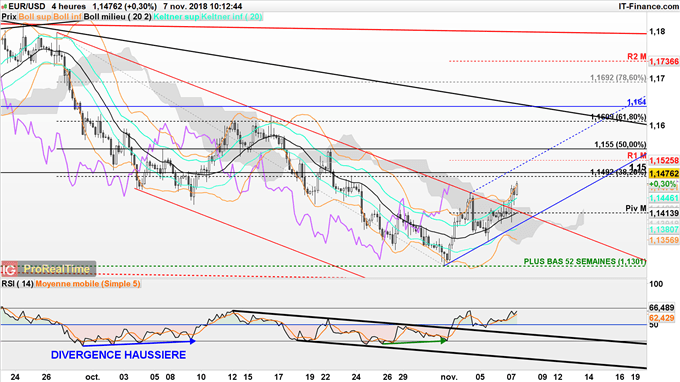This screenshot has height=382, width=680.
Task: Click the '22' date axis label
Action: (x=325, y=377)
